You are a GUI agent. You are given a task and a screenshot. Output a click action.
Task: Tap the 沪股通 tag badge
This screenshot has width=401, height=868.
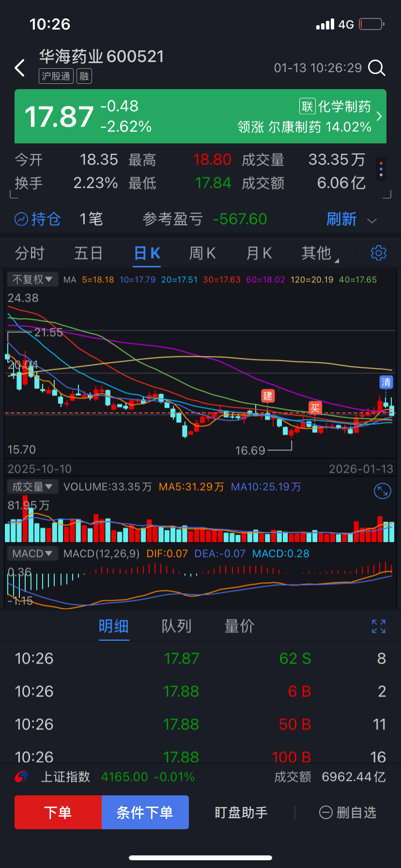[56, 76]
